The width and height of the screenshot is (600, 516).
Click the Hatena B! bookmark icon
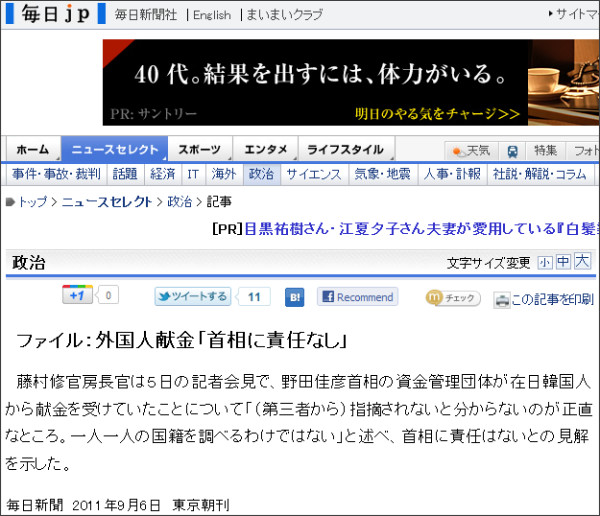[x=295, y=297]
